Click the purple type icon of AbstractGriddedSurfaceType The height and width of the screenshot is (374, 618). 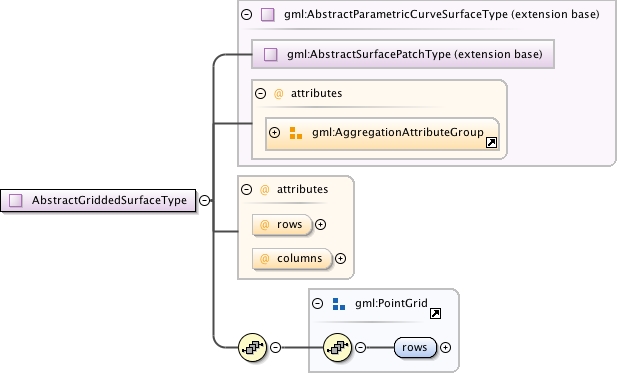pyautogui.click(x=16, y=200)
